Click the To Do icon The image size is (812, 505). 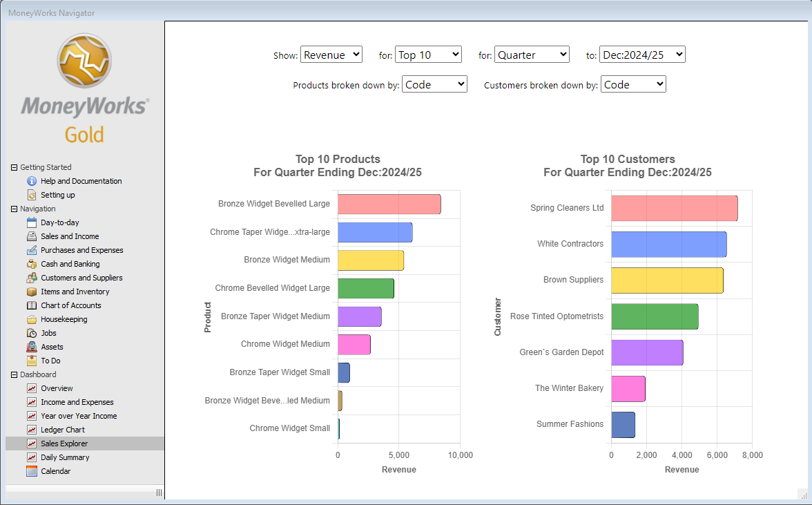tap(32, 361)
